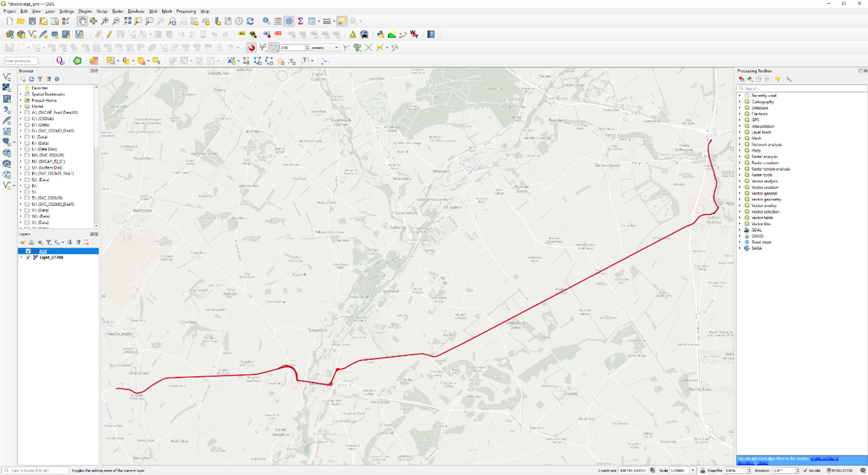The height and width of the screenshot is (475, 868).
Task: Open the Vector menu
Action: tap(101, 11)
